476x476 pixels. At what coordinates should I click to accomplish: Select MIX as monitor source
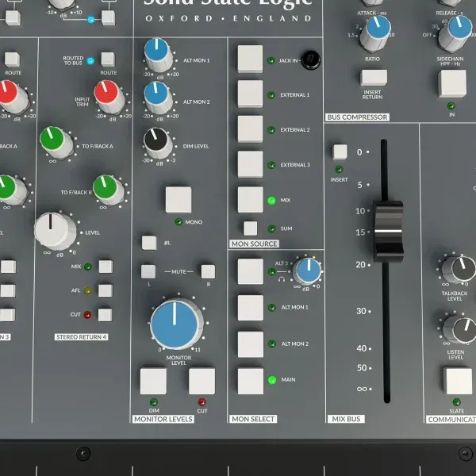250,200
